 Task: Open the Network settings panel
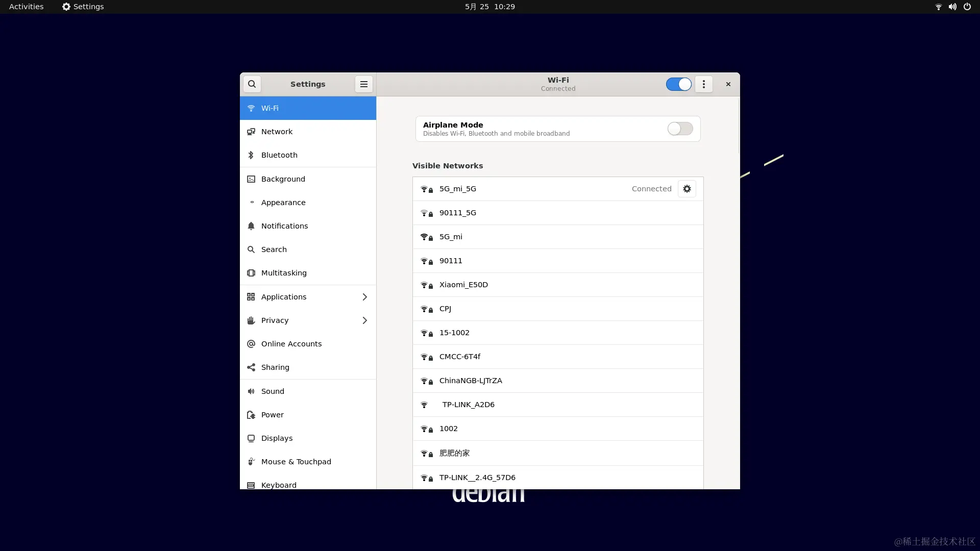tap(277, 132)
